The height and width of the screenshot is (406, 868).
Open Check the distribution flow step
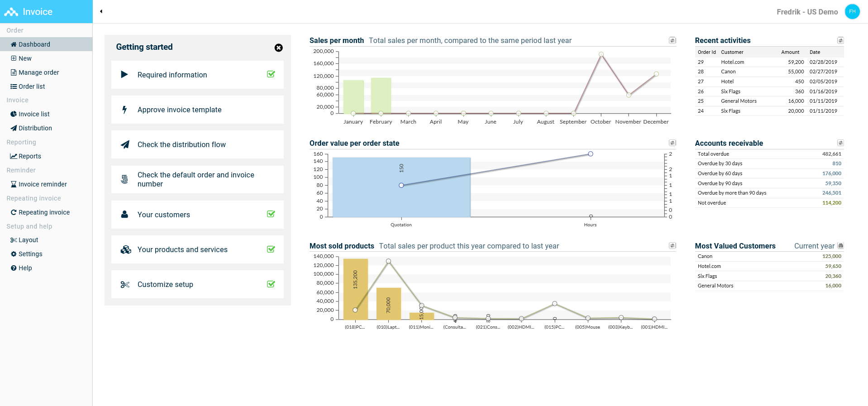tap(197, 144)
